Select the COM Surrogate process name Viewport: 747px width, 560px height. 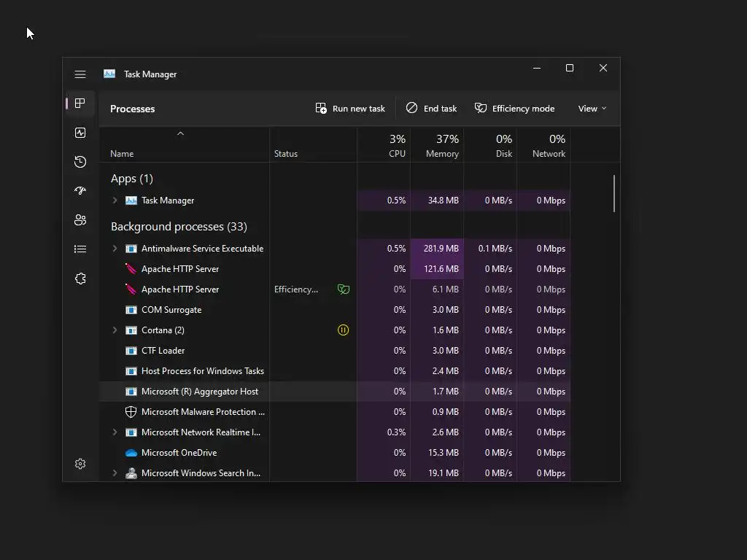coord(171,310)
